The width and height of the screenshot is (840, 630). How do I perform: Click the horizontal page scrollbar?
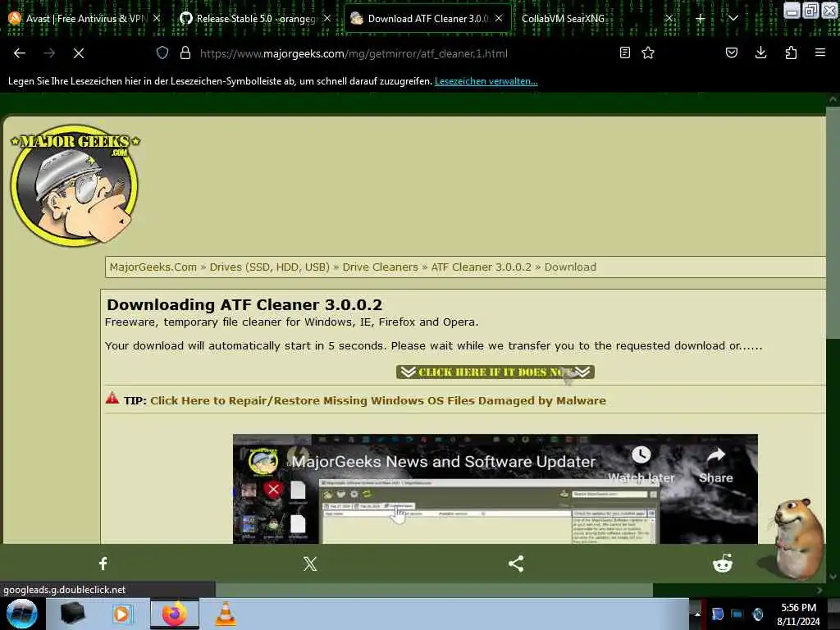[x=434, y=590]
